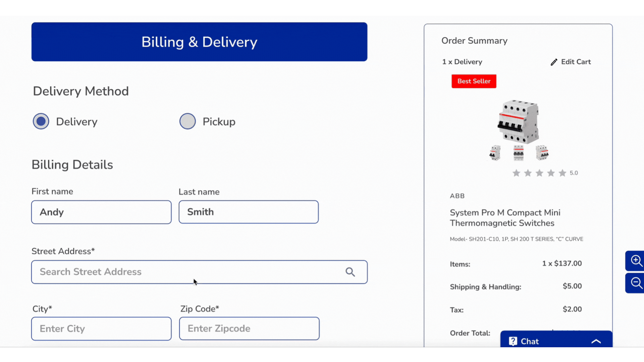Viewport: 644px width, 362px height.
Task: Click the zoom out magnifier button
Action: tap(636, 283)
